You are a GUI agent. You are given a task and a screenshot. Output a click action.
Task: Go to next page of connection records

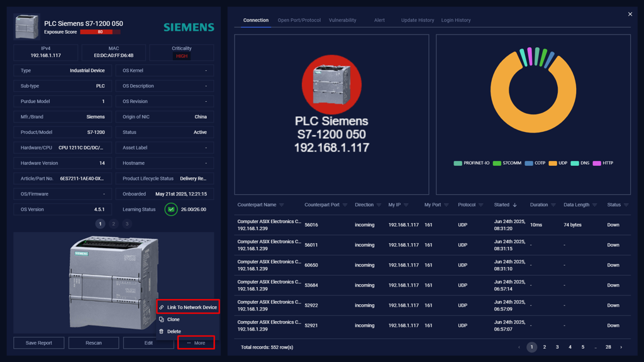click(621, 347)
